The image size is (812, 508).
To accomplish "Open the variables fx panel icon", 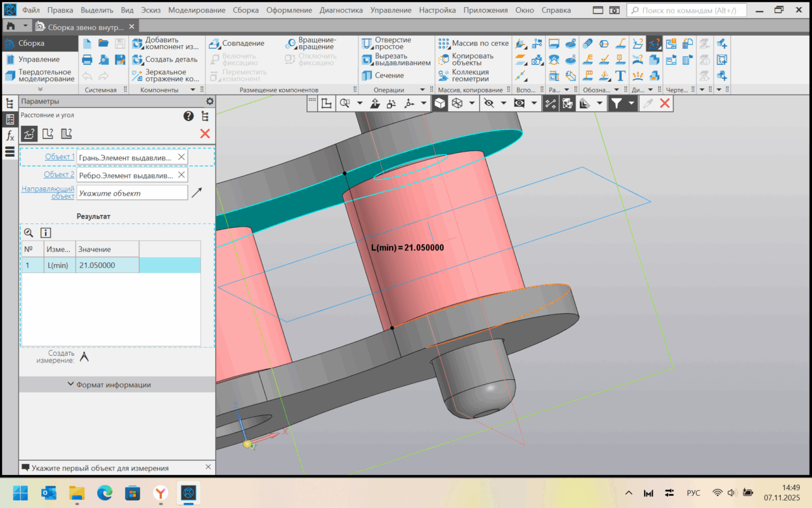I will point(10,135).
